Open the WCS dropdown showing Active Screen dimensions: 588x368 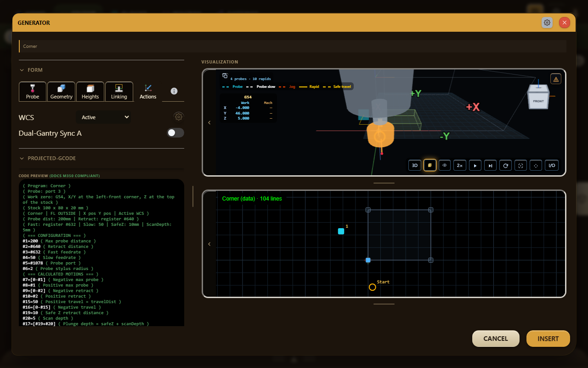click(103, 117)
